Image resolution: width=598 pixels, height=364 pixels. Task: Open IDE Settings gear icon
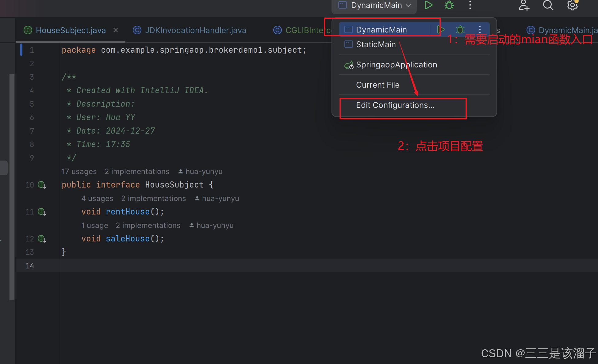click(572, 5)
